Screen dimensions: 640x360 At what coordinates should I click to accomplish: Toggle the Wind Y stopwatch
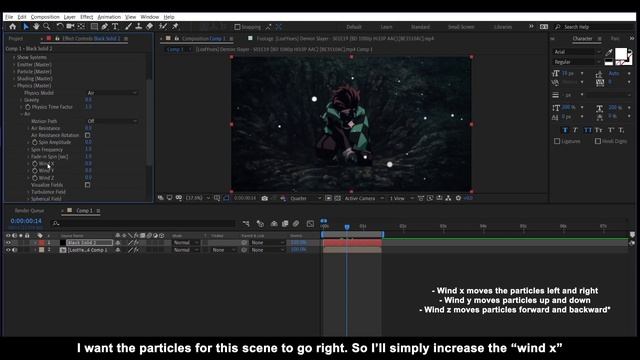[35, 171]
